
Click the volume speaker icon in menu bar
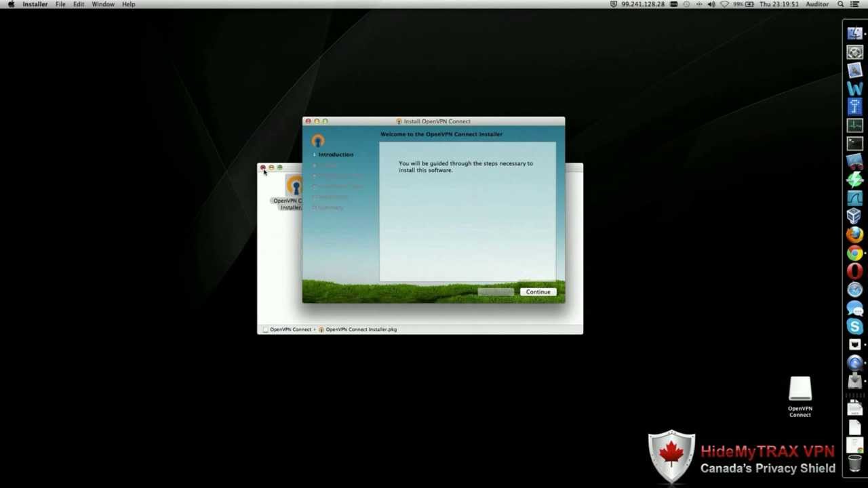[711, 4]
